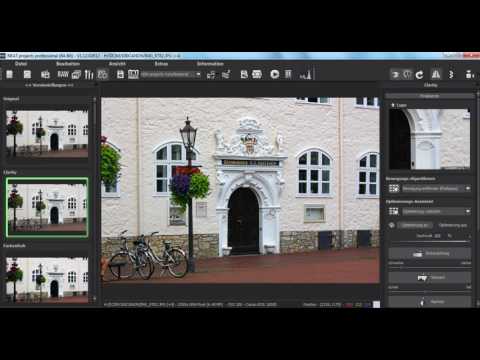The image size is (480, 360).
Task: Select the green-framed Clarity preset thumbnail
Action: point(47,207)
